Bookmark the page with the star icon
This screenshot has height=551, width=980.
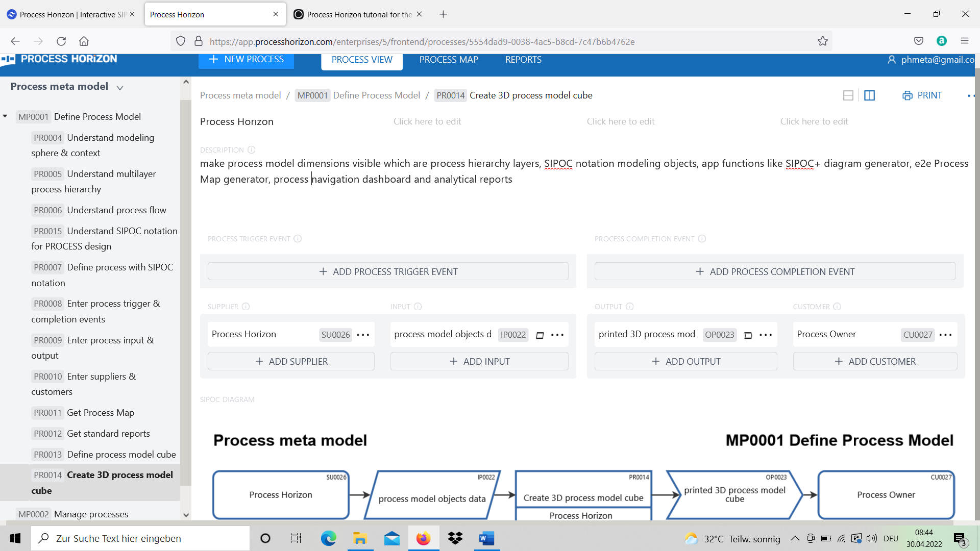coord(823,41)
